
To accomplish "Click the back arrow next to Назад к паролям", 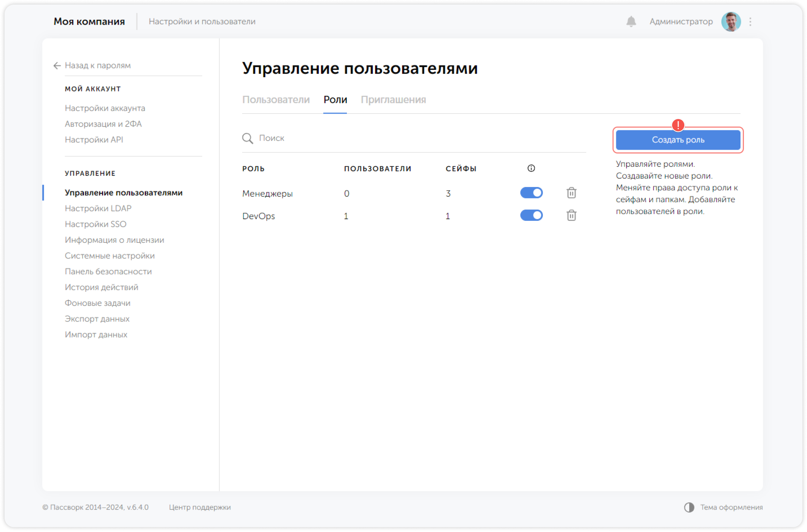I will pos(56,65).
